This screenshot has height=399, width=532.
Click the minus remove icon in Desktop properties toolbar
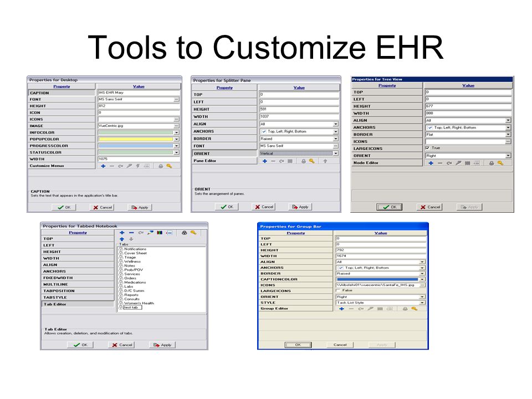[x=111, y=166]
